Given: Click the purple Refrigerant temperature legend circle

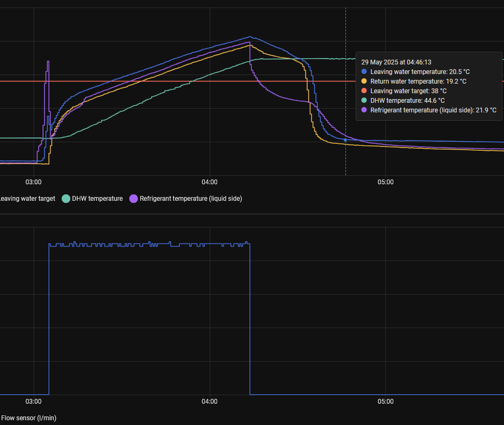Looking at the screenshot, I should coord(134,199).
